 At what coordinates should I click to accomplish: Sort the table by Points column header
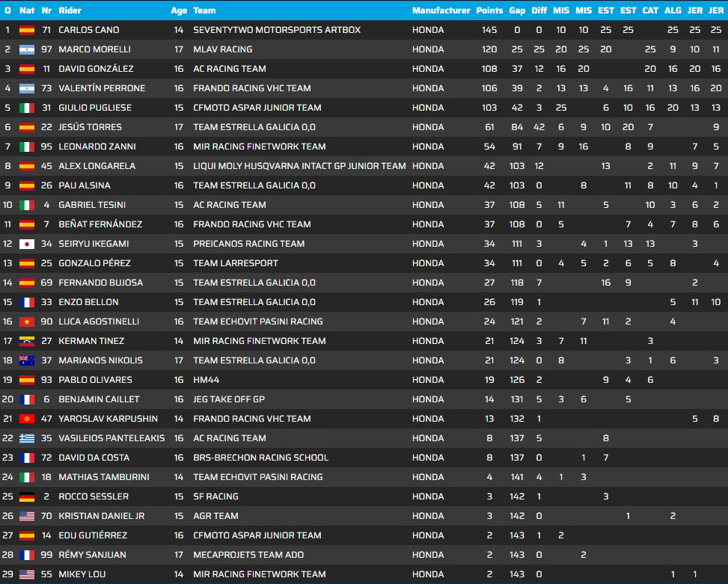489,10
